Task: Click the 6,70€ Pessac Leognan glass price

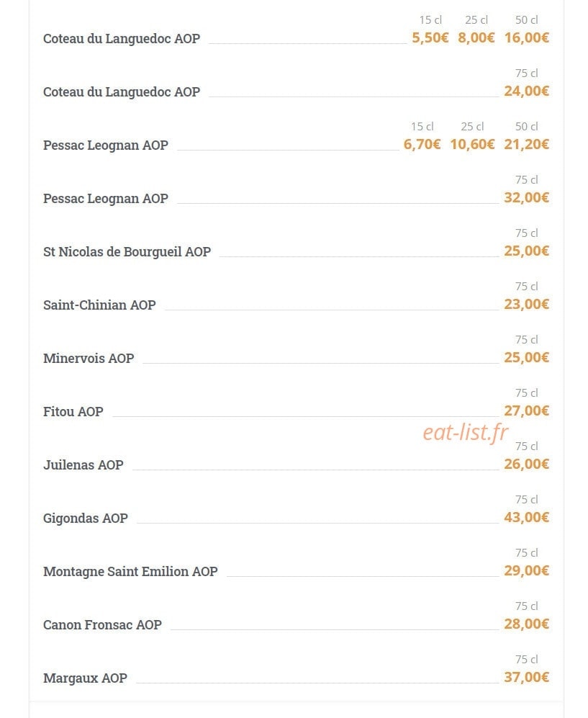Action: tap(422, 145)
